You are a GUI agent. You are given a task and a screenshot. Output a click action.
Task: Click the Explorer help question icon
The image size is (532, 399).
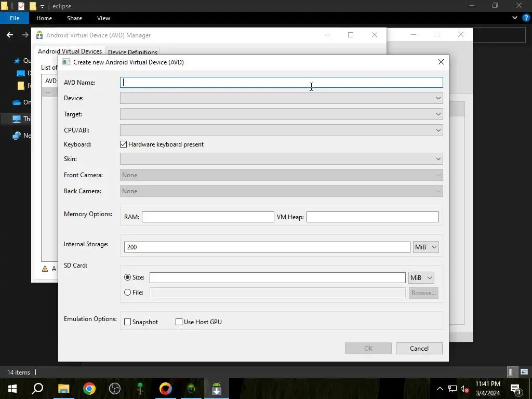[526, 18]
